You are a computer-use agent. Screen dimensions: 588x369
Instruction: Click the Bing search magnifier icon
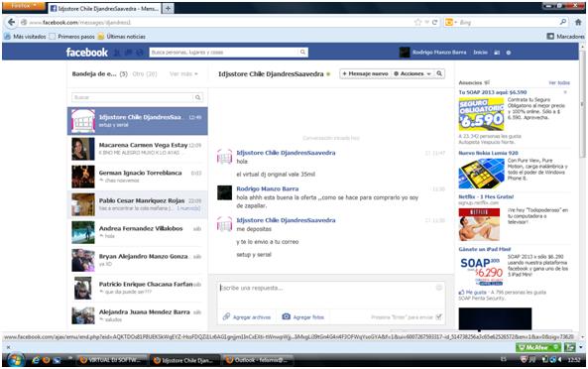coord(563,22)
